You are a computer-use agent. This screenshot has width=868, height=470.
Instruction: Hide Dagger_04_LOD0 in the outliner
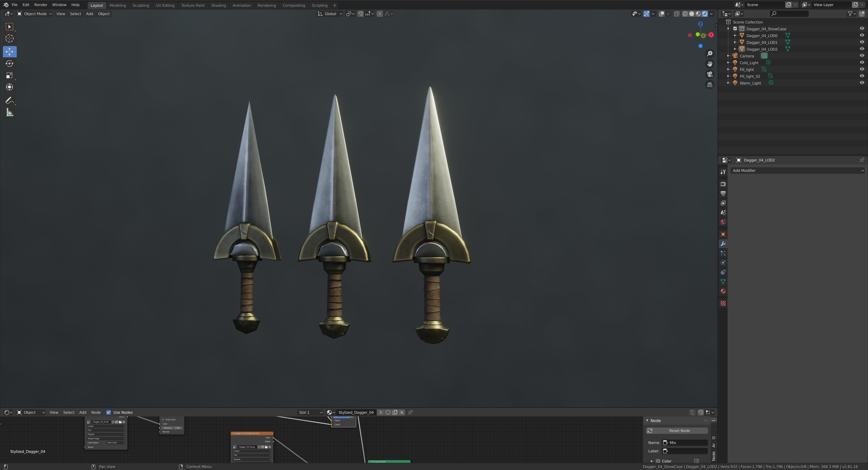862,35
